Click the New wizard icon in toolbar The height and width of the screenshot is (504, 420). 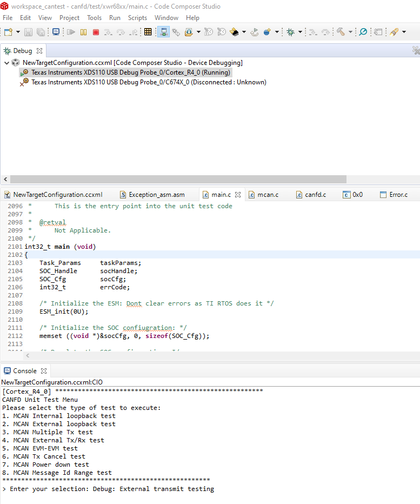(8, 32)
